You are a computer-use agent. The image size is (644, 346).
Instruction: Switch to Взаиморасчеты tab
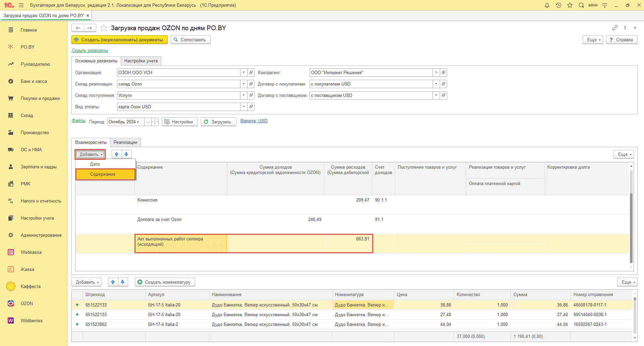(91, 142)
